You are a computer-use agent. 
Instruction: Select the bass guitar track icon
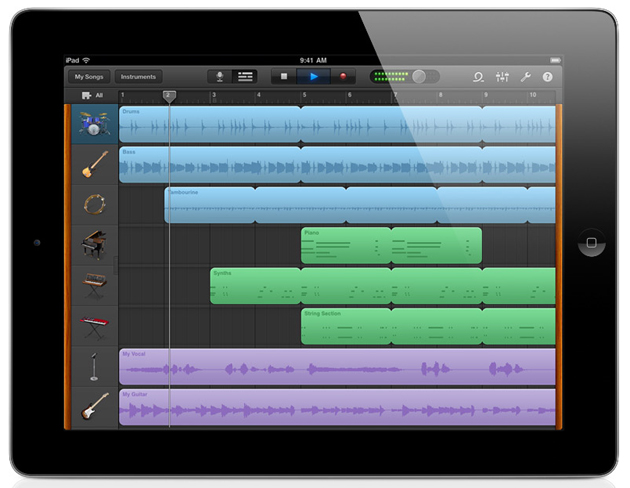95,164
